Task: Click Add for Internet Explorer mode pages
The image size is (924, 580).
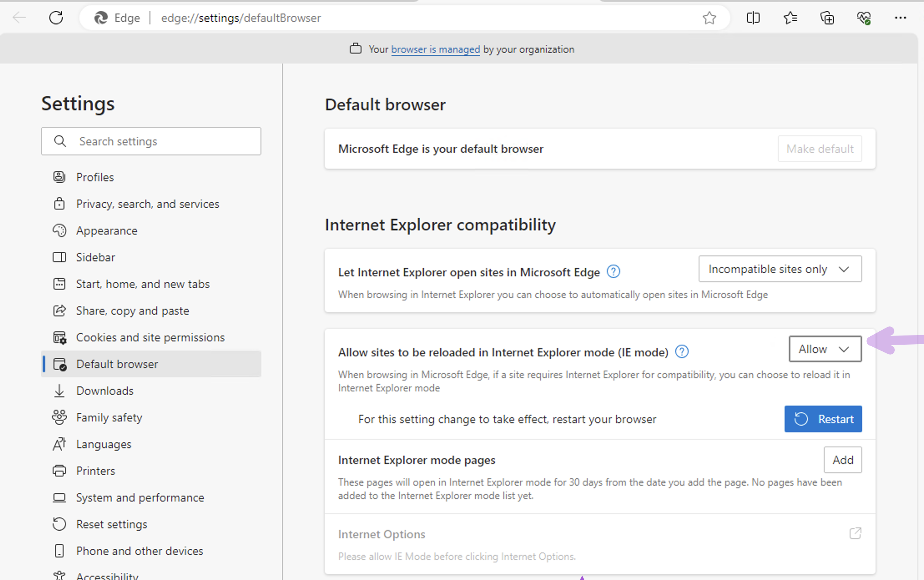Action: pos(843,460)
